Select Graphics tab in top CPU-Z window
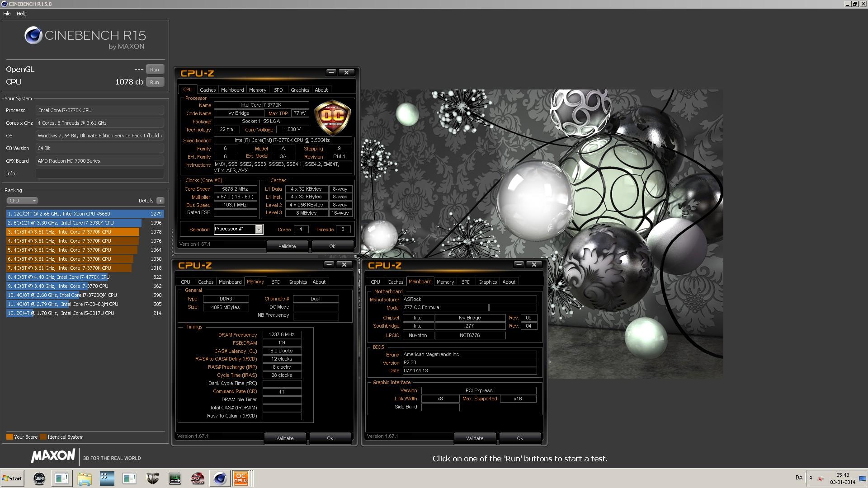Viewport: 868px width, 488px height. tap(300, 90)
